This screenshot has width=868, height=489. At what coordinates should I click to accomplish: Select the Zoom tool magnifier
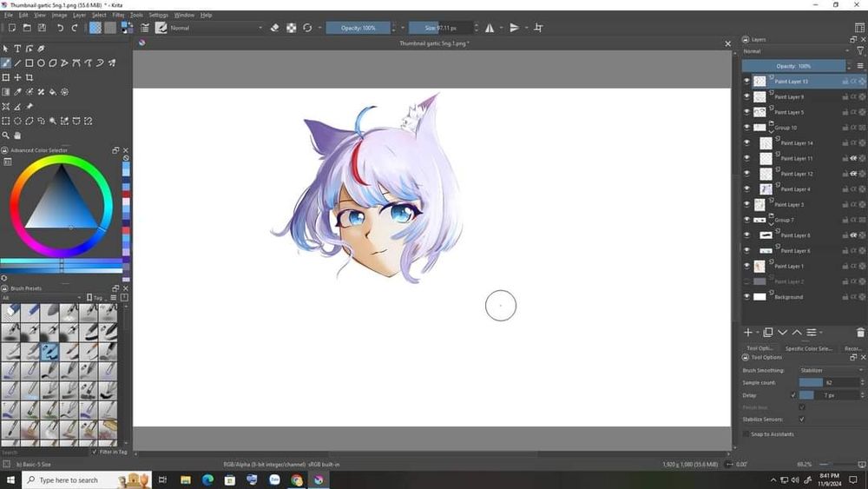click(x=5, y=135)
